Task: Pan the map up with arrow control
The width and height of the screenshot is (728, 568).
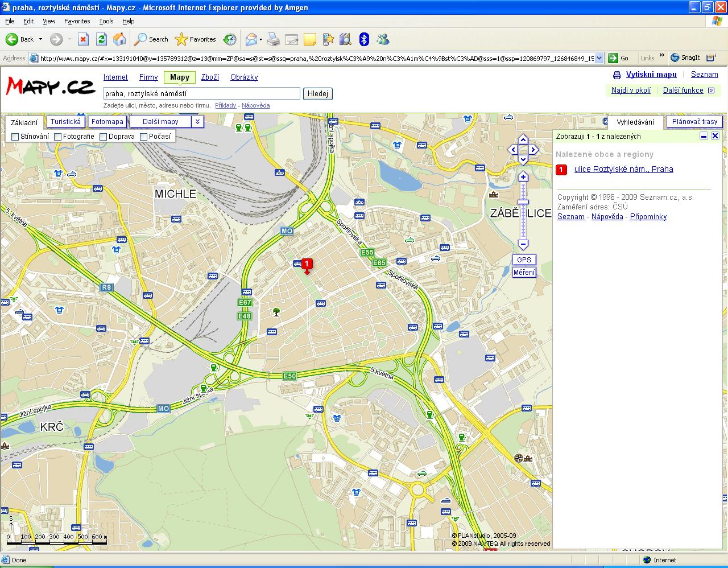Action: pyautogui.click(x=523, y=140)
